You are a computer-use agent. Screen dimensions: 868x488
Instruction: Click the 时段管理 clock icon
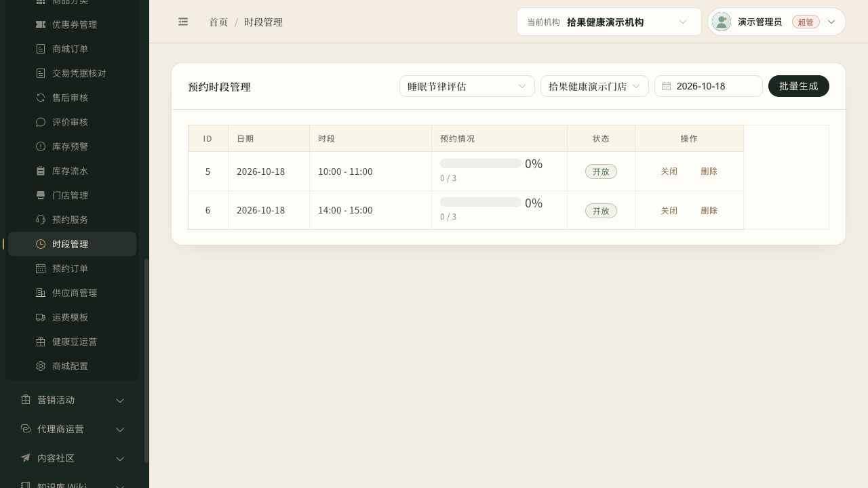click(41, 244)
